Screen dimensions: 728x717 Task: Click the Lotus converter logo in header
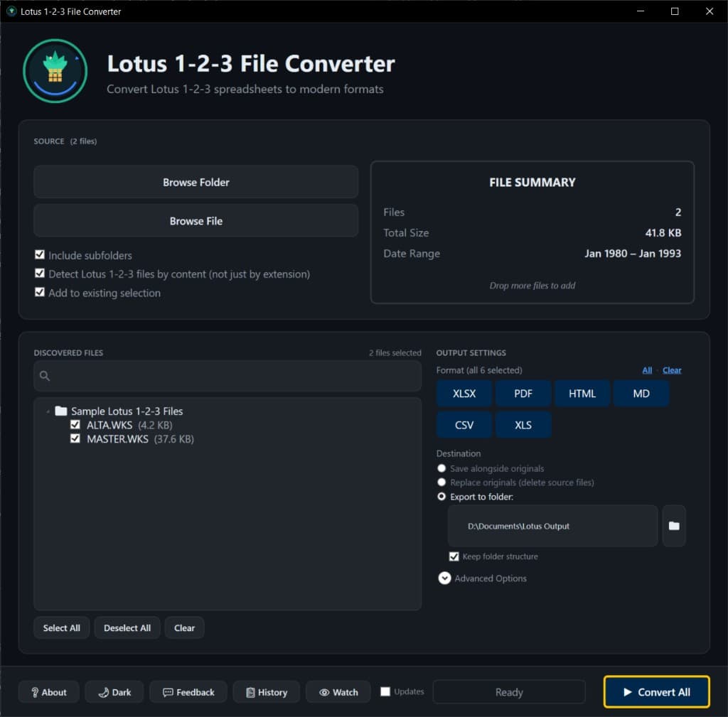[55, 71]
